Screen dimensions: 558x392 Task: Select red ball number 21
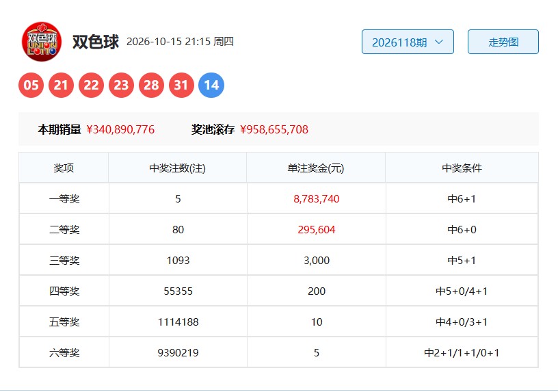coord(61,85)
